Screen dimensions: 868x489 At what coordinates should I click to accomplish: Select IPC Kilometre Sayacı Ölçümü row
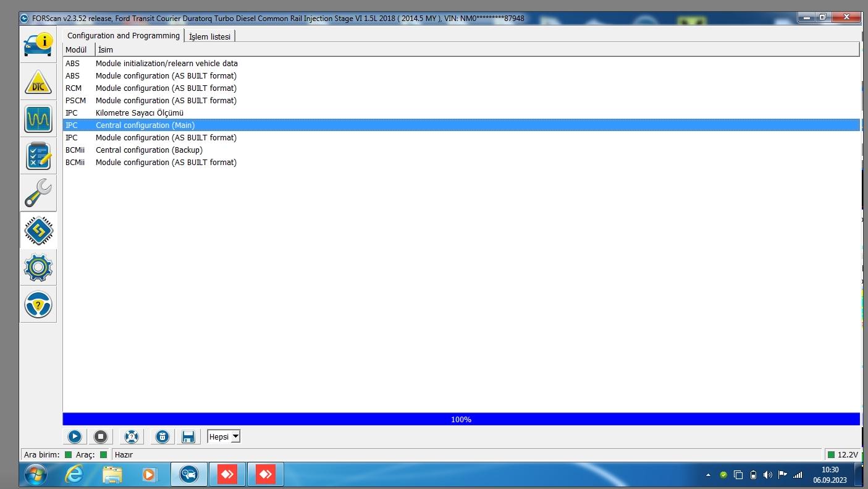pyautogui.click(x=140, y=113)
